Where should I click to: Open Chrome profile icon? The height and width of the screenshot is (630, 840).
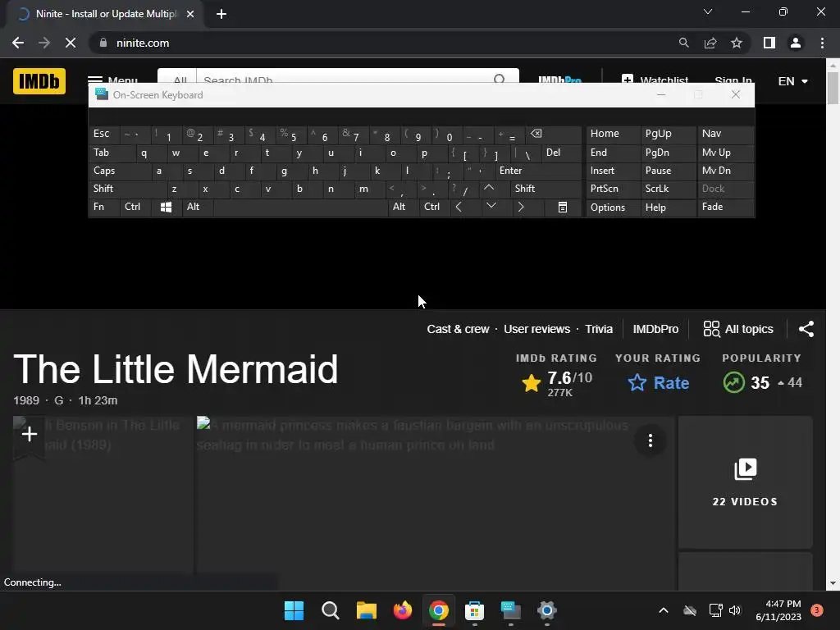click(796, 43)
